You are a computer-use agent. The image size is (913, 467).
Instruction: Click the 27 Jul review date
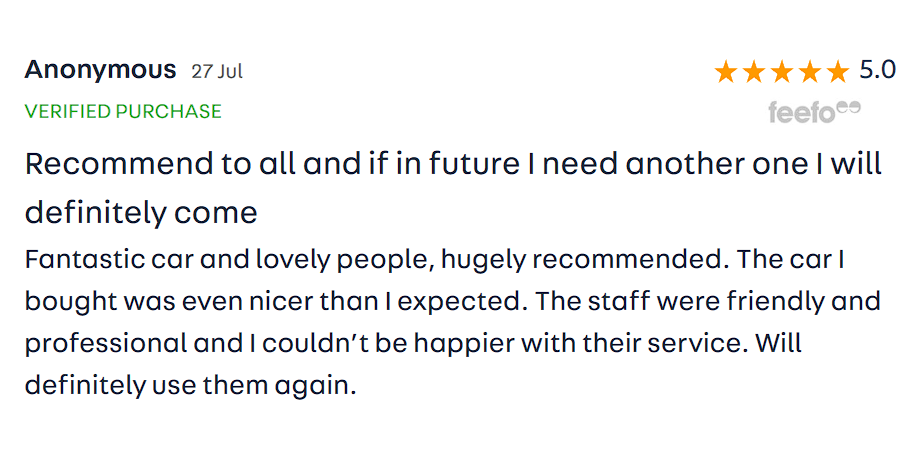click(x=217, y=72)
